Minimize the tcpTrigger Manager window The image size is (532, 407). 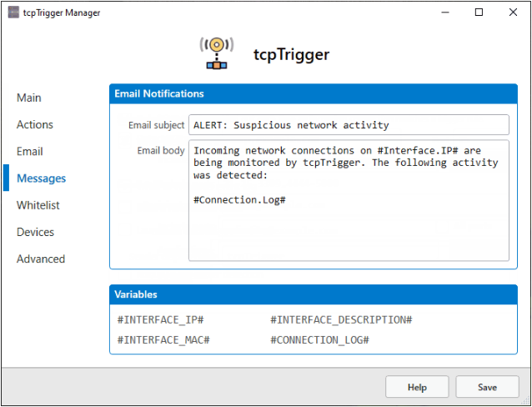click(x=445, y=13)
